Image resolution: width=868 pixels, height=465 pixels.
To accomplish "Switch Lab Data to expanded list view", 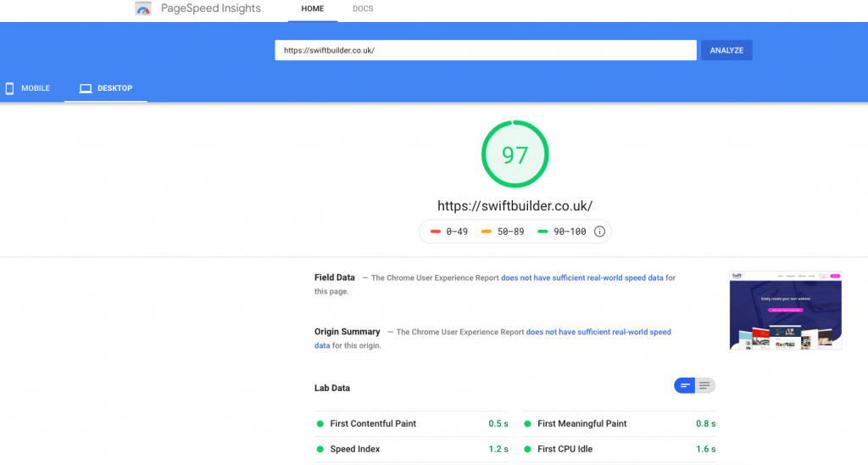I will (x=705, y=386).
